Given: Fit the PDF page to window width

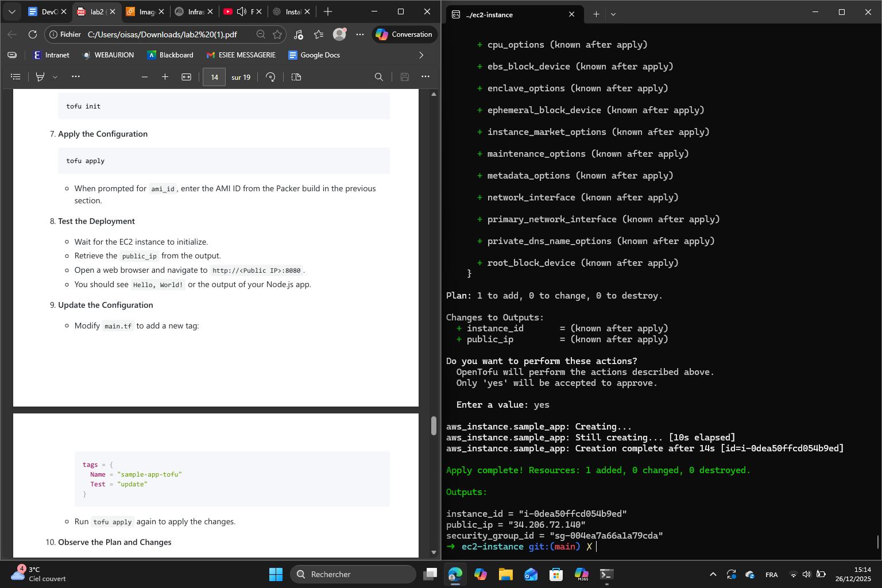Looking at the screenshot, I should pos(186,76).
